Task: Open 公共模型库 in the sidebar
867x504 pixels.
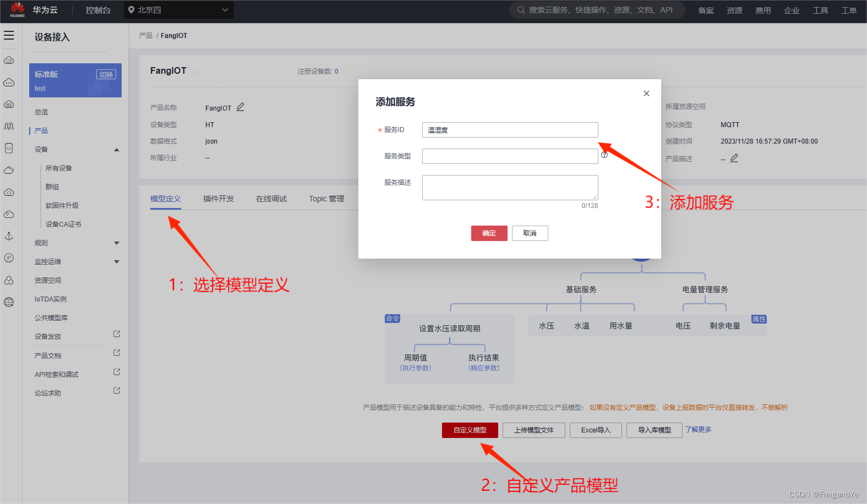Action: [51, 318]
